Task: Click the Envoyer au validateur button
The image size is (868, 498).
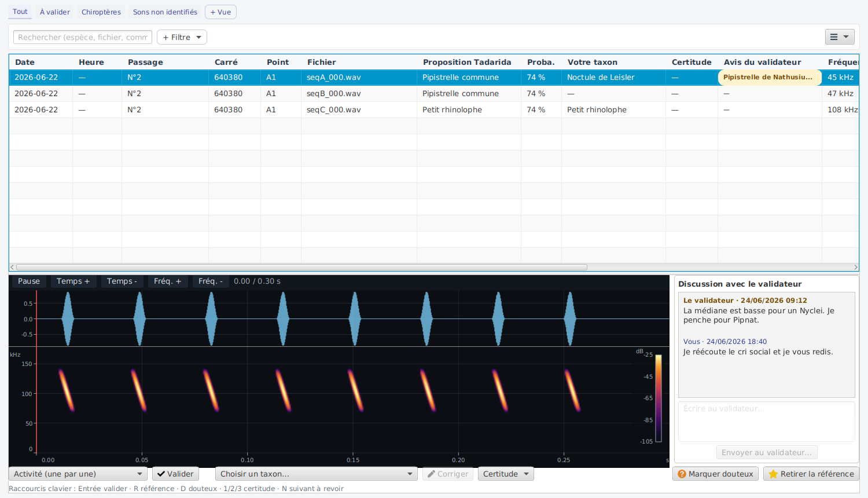Action: point(767,452)
